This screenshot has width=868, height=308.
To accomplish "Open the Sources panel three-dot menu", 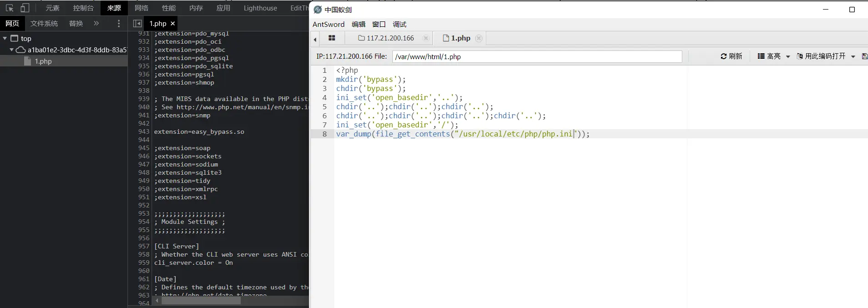I will pos(119,23).
